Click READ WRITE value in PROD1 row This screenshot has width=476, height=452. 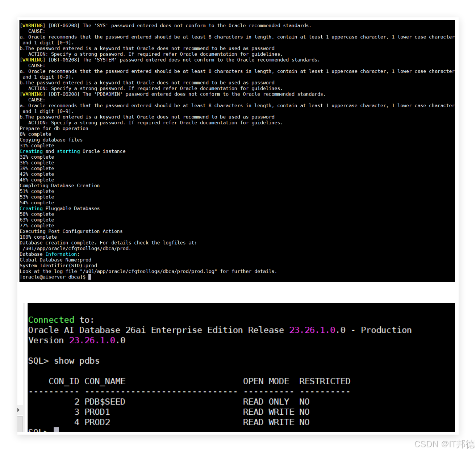pyautogui.click(x=269, y=412)
